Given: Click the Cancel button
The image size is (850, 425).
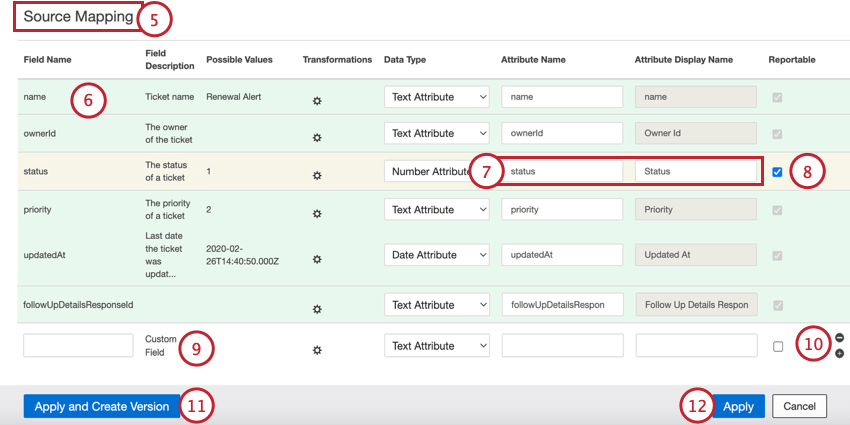Looking at the screenshot, I should tap(799, 406).
